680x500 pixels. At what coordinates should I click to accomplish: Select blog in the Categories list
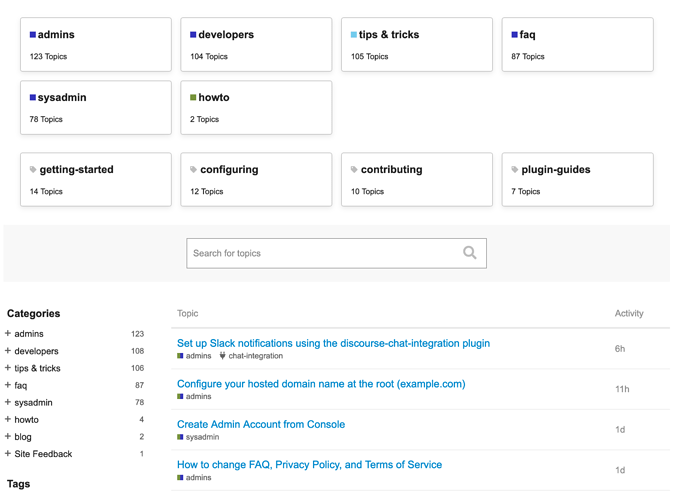click(23, 437)
